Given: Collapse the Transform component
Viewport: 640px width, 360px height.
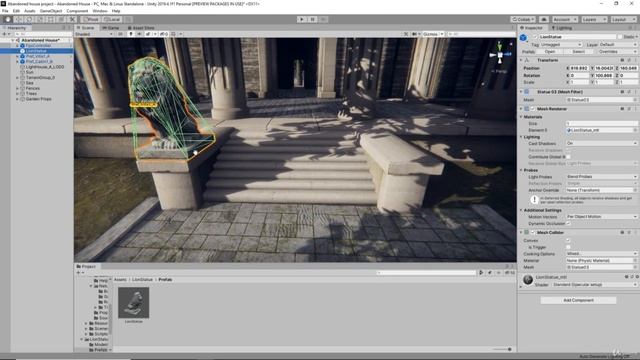Looking at the screenshot, I should pyautogui.click(x=521, y=60).
